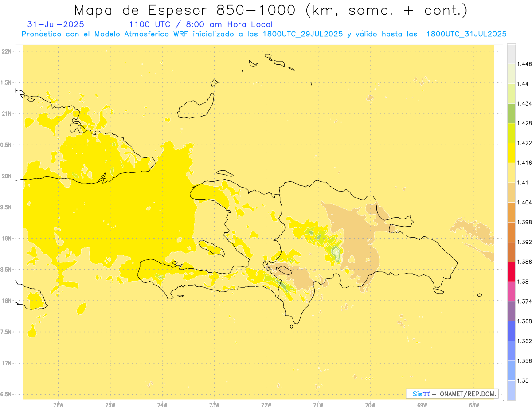Click the green legend swatch between 1.428 and 1.434
Viewport: 532px width, 411px height.
(511, 113)
